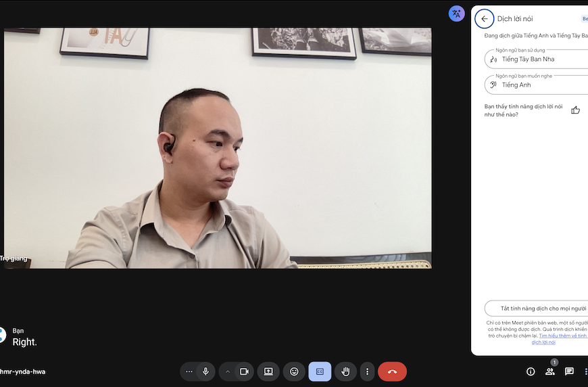Image resolution: width=588 pixels, height=387 pixels.
Task: Raise your hand
Action: (345, 371)
